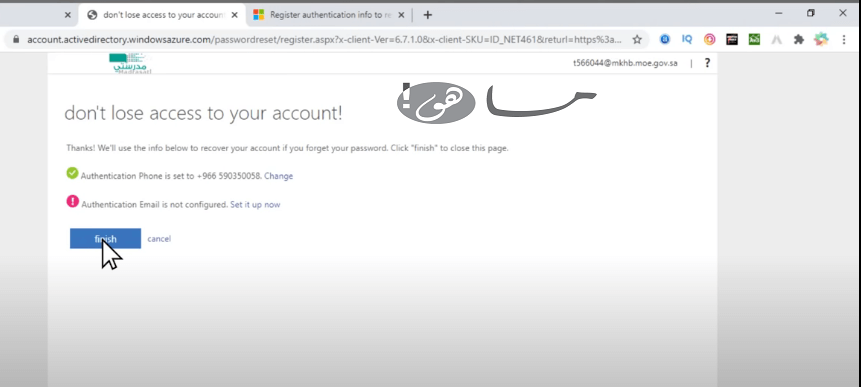Restore down the Chrome window
Image resolution: width=861 pixels, height=387 pixels.
click(x=810, y=13)
